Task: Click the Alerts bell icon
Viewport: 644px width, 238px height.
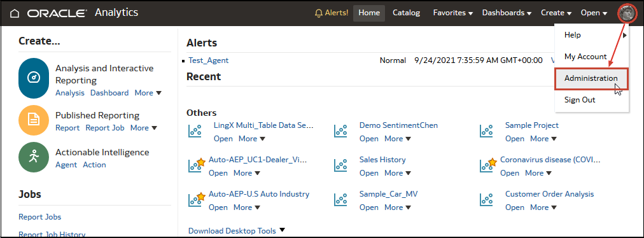Action: tap(319, 13)
